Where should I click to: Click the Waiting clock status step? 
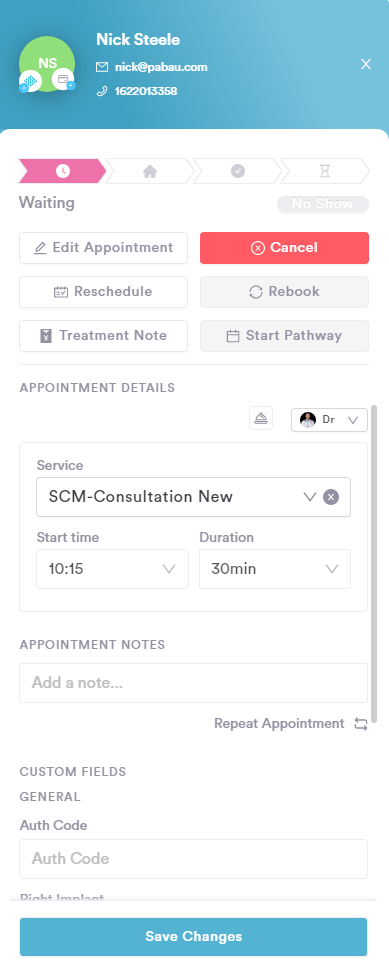tap(63, 171)
